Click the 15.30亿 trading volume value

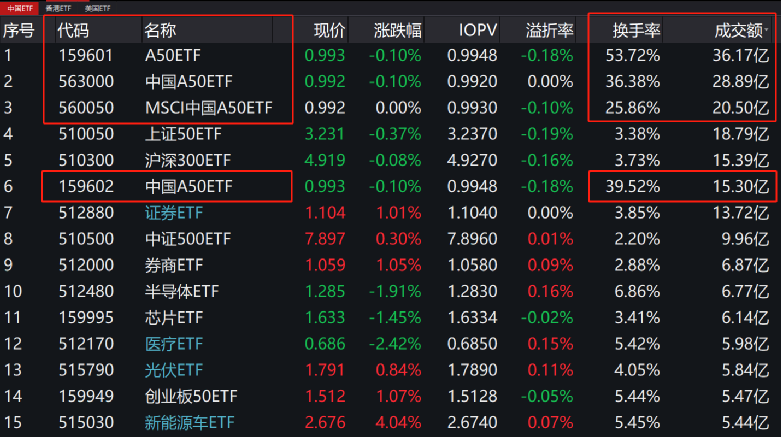coord(741,186)
